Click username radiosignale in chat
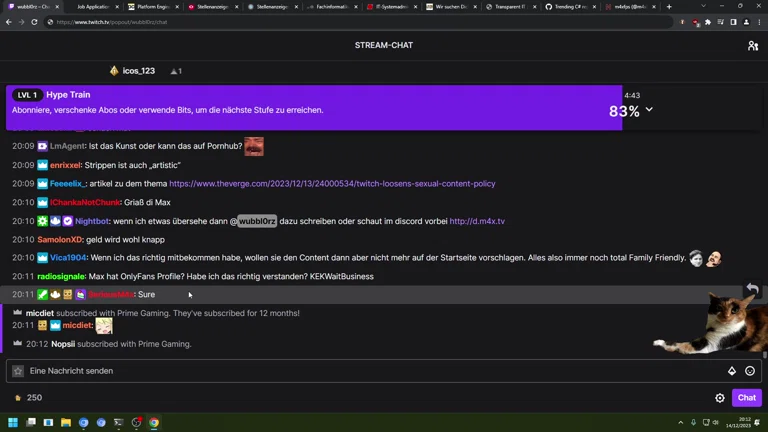 click(61, 277)
